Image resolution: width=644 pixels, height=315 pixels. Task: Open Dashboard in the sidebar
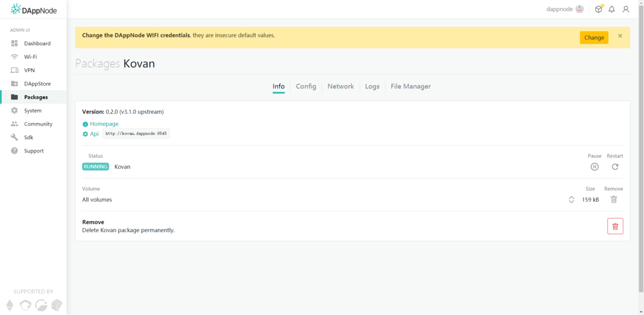coord(33,43)
